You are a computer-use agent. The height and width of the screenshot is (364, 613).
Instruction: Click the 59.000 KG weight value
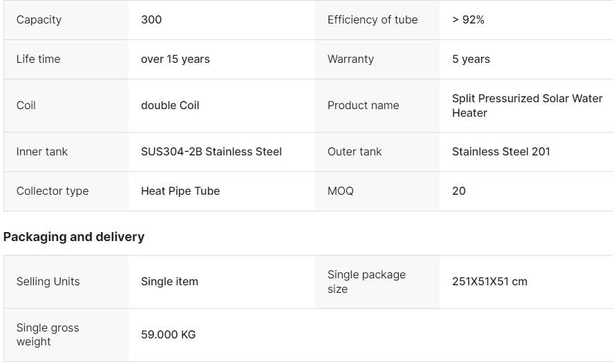pos(168,335)
